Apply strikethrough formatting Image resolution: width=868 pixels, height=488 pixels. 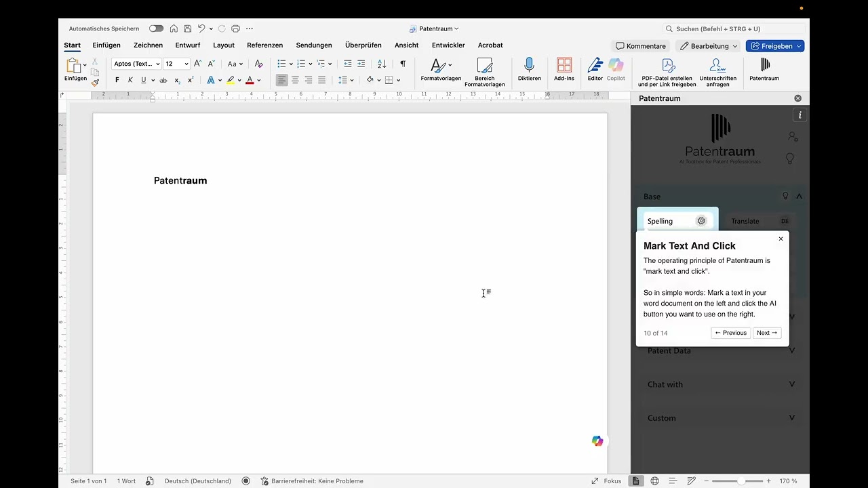click(x=163, y=80)
